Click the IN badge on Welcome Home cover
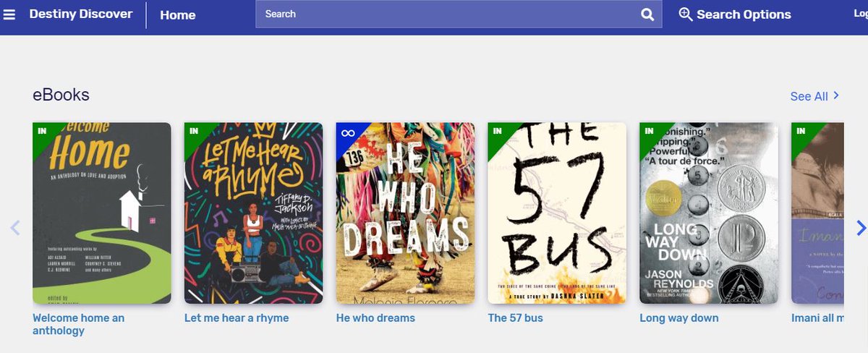 [x=42, y=131]
